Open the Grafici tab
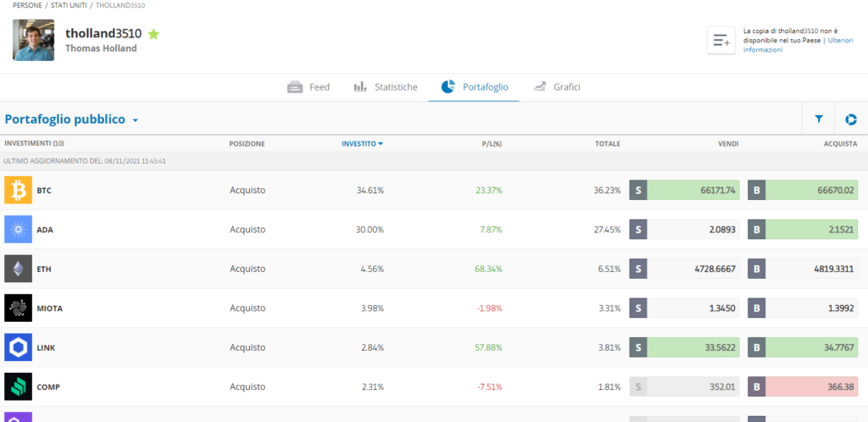868x422 pixels. coord(556,86)
